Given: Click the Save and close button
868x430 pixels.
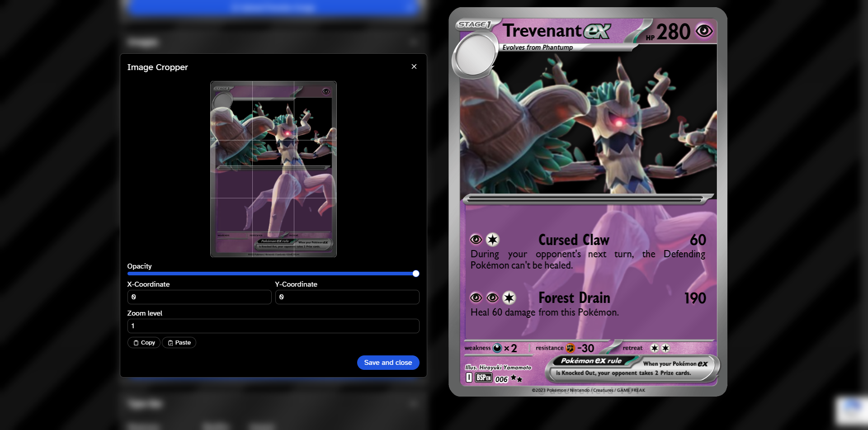Looking at the screenshot, I should [388, 363].
